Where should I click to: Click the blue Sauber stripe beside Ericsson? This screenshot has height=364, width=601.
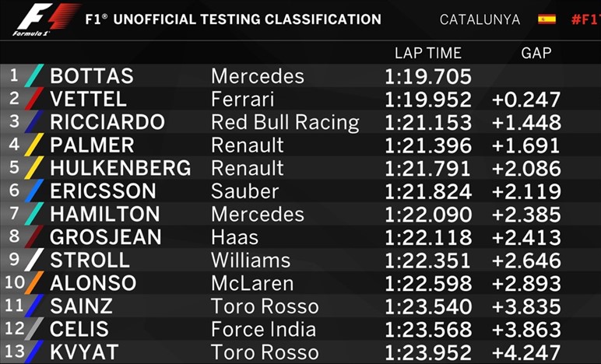point(34,191)
